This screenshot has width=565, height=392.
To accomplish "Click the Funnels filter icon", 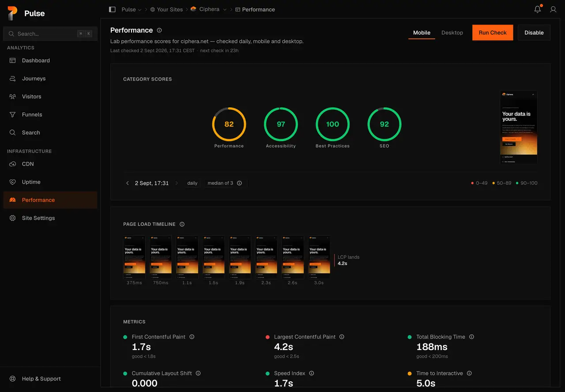I will 13,115.
